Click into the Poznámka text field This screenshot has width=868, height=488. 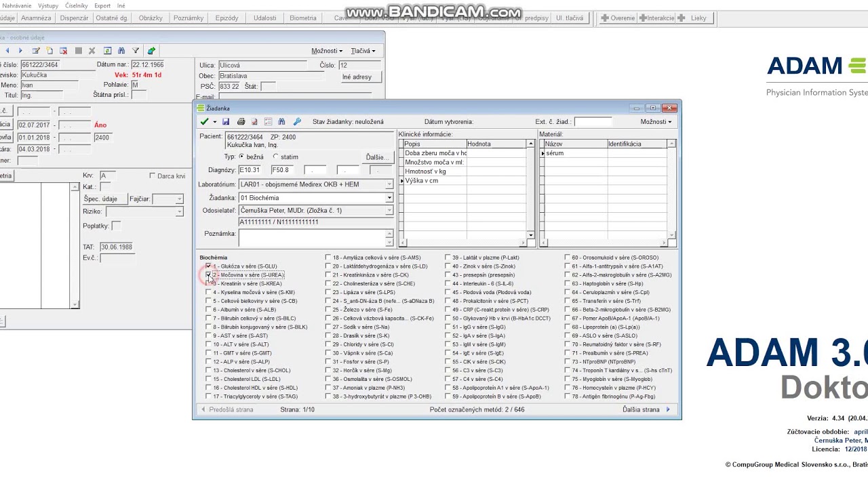pos(312,238)
